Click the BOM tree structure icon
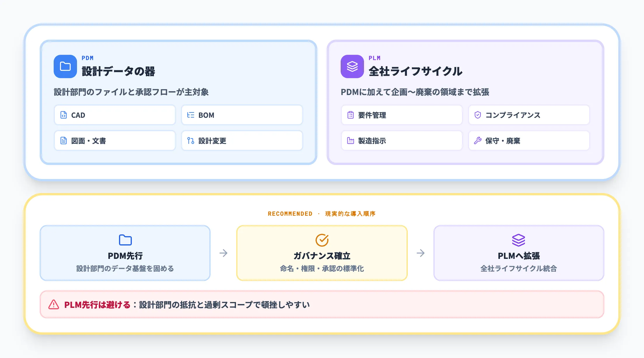Image resolution: width=644 pixels, height=358 pixels. pyautogui.click(x=191, y=115)
